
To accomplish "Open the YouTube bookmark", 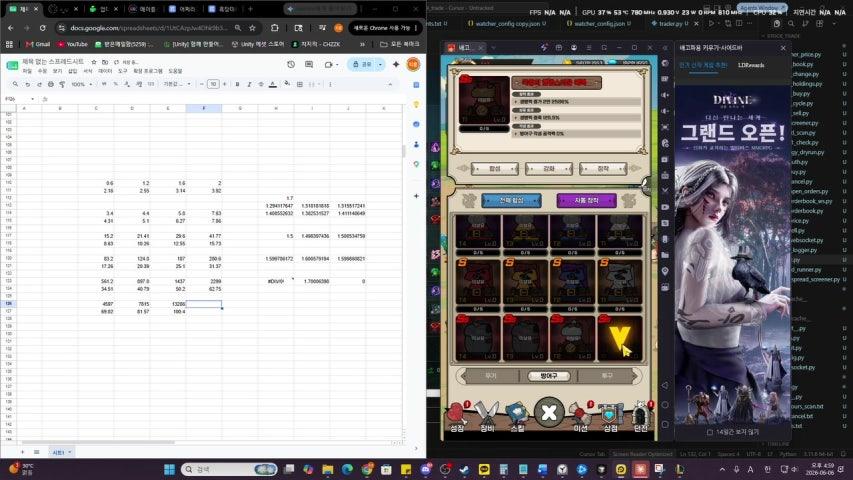I will pos(72,44).
